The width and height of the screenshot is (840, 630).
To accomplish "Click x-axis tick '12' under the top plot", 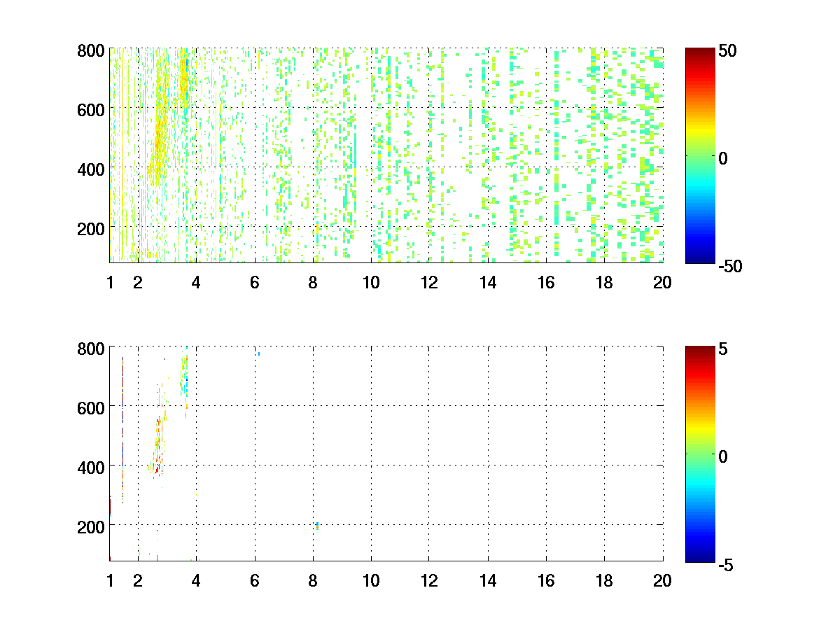I will (x=429, y=282).
